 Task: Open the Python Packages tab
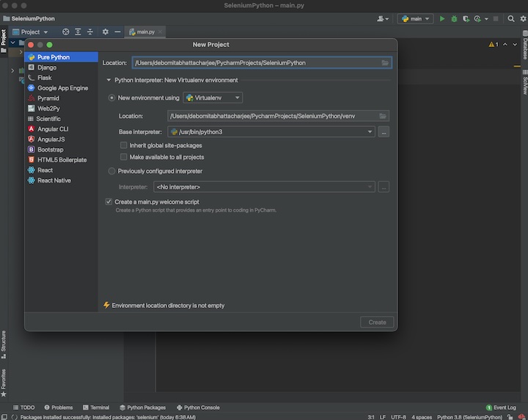click(142, 408)
